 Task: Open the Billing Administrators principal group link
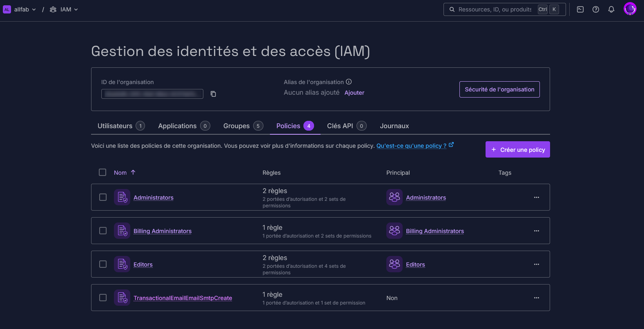(435, 231)
